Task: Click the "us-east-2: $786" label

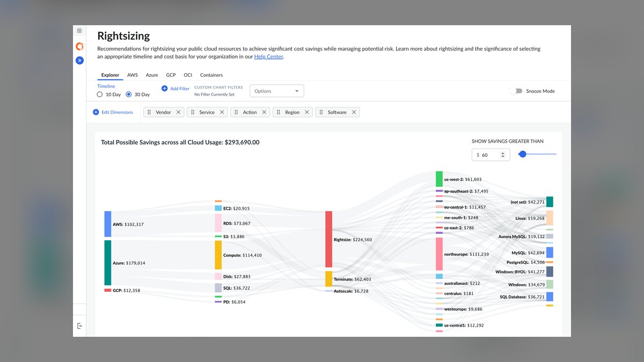Action: [x=459, y=228]
